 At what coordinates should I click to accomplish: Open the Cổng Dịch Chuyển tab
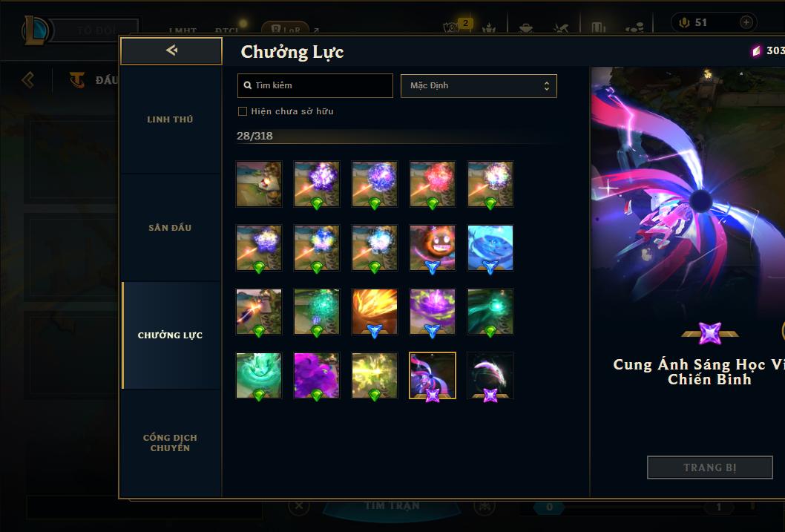pos(170,443)
